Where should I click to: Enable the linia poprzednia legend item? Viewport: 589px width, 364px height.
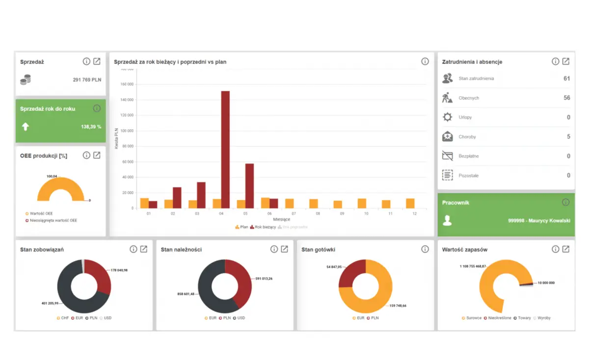[294, 227]
